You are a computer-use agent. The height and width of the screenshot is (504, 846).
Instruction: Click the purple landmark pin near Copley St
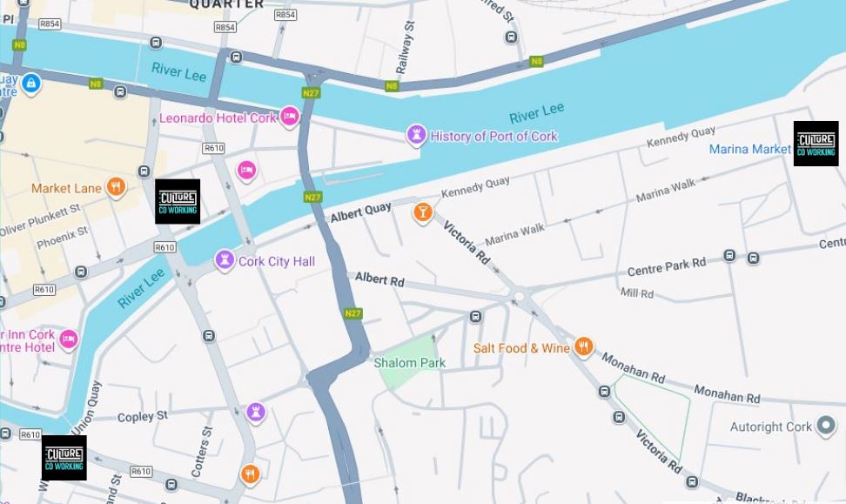tap(256, 413)
